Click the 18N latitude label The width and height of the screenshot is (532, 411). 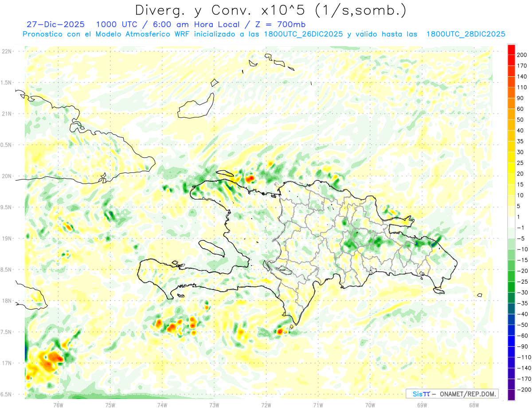(6, 301)
